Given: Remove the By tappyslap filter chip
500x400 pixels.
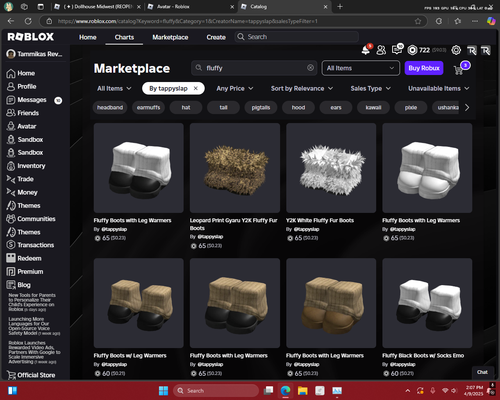Looking at the screenshot, I should pos(196,88).
